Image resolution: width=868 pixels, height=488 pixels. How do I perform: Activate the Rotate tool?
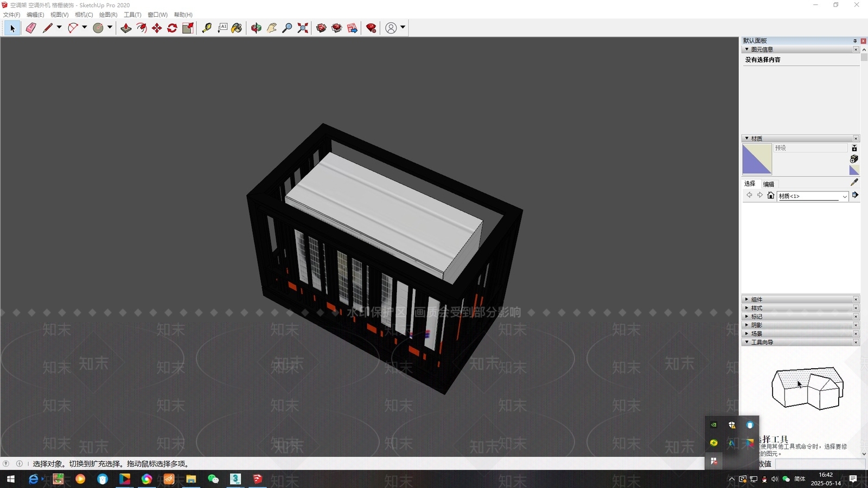click(x=173, y=28)
